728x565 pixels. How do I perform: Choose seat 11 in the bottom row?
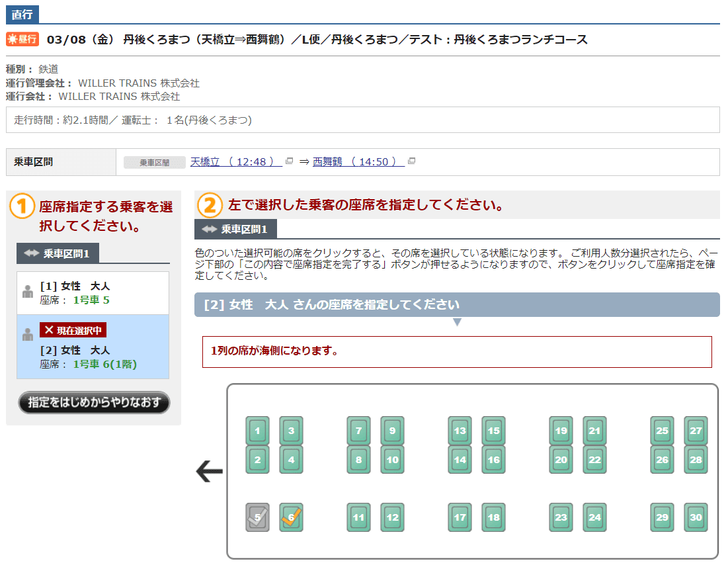point(358,517)
